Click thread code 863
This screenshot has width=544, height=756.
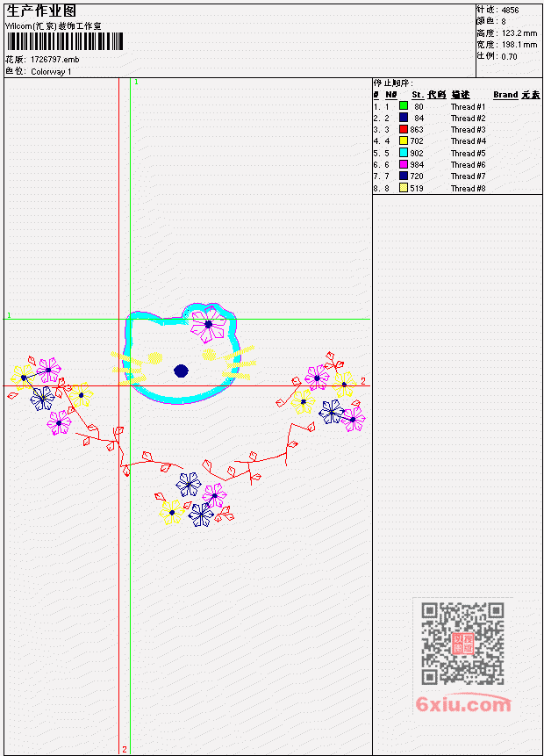coord(417,130)
